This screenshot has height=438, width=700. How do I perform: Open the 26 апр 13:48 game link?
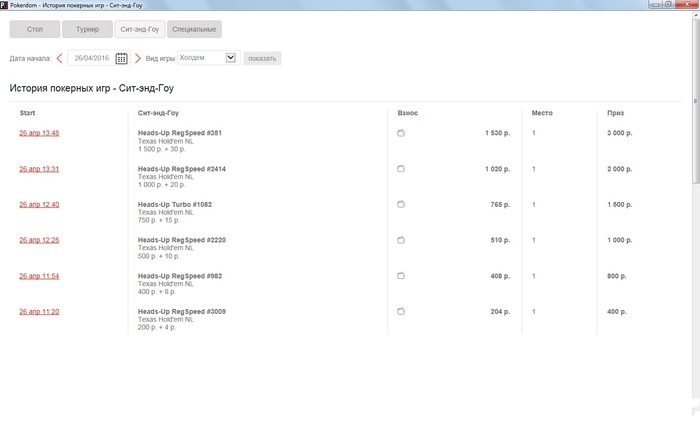coord(39,133)
